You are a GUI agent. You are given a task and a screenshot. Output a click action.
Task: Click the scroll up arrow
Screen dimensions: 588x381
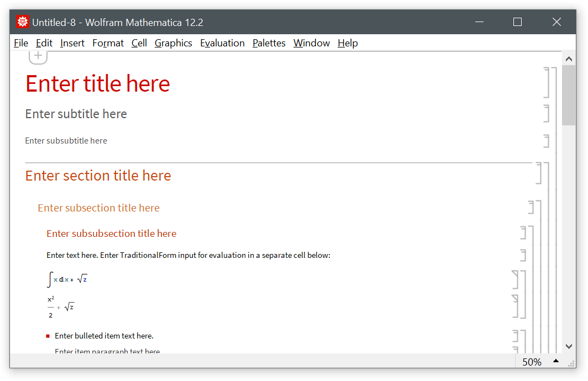click(569, 59)
